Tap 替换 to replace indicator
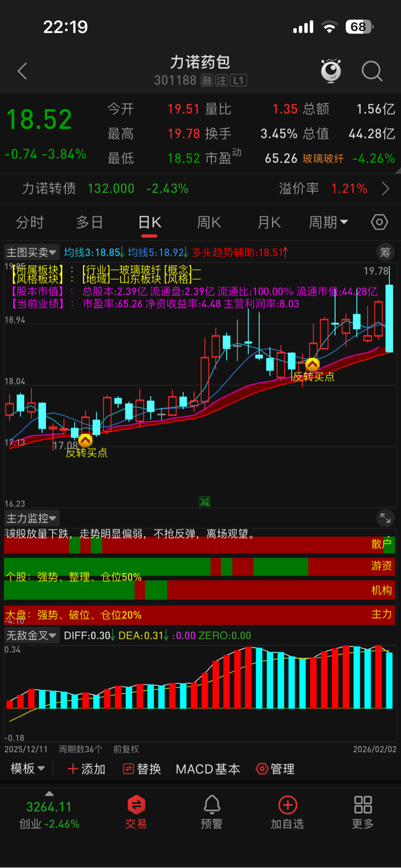The image size is (401, 868). coord(141,769)
